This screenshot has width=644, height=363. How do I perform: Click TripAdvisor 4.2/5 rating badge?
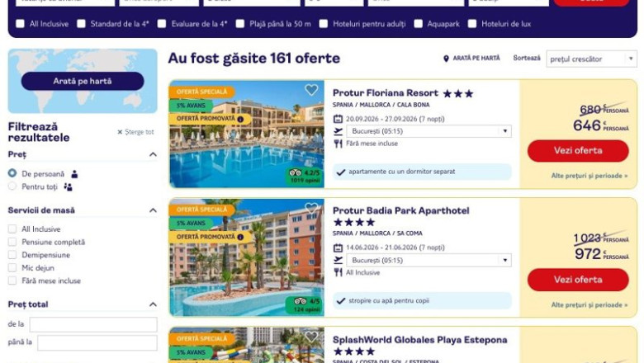pos(305,176)
